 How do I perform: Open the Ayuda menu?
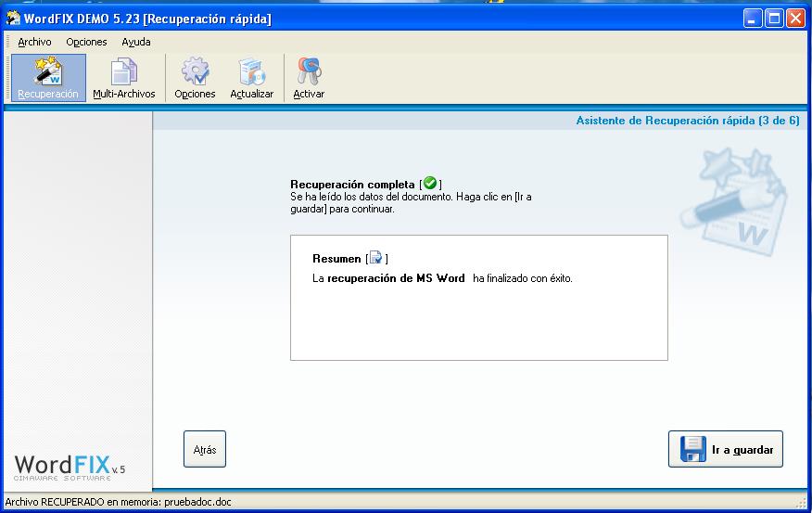click(x=136, y=42)
